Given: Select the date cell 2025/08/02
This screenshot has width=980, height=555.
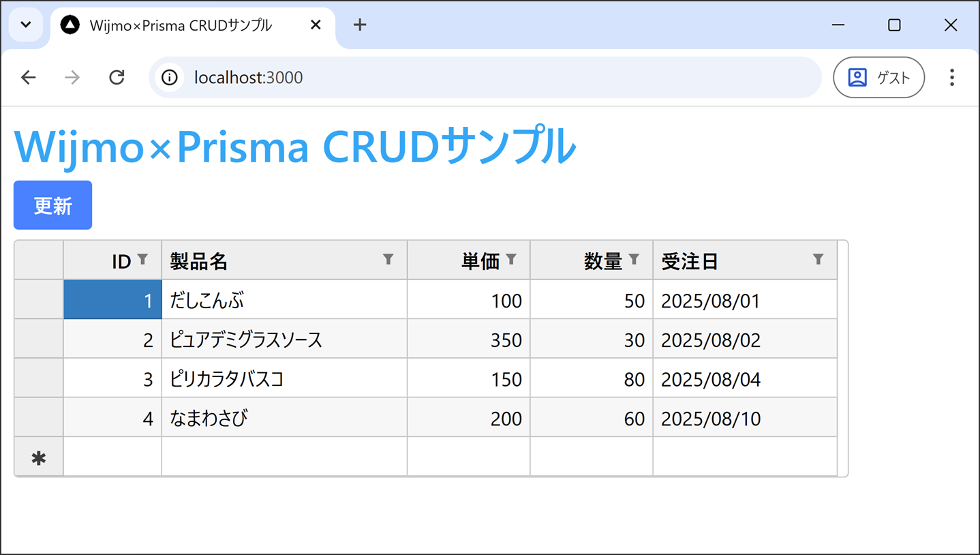Looking at the screenshot, I should click(x=745, y=339).
